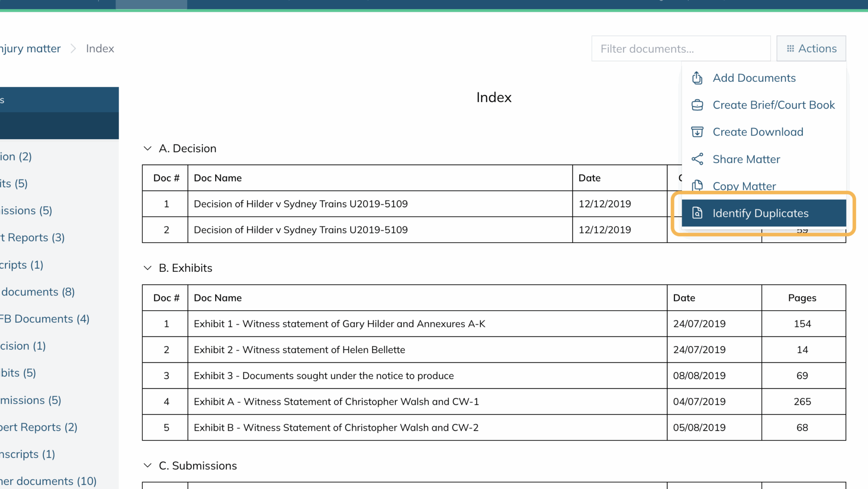This screenshot has width=868, height=489.
Task: Open Exhibit 1 witness statement of Gary Hilder
Action: click(339, 324)
